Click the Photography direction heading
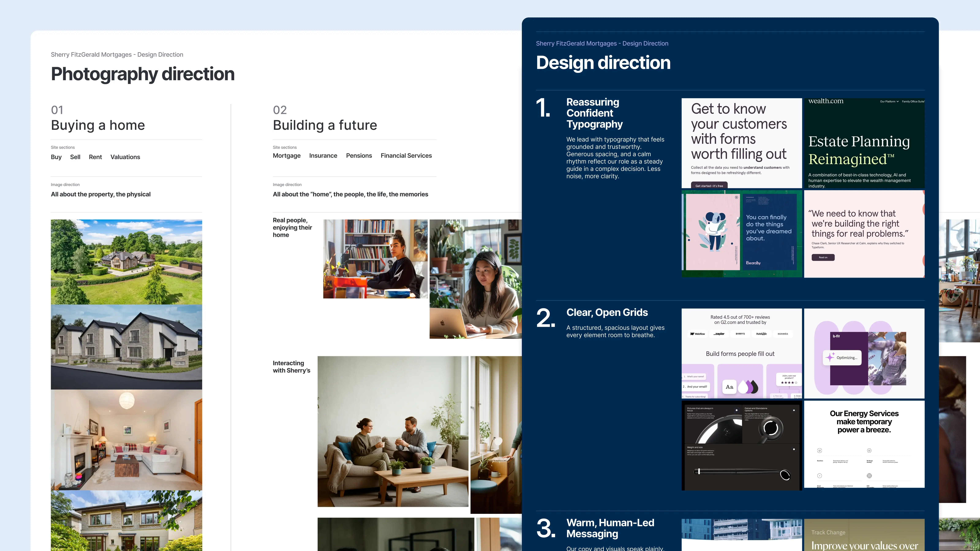The image size is (980, 551). 143,74
